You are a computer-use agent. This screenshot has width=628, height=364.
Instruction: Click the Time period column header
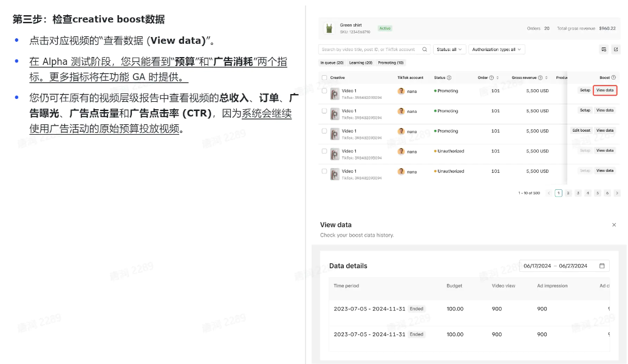click(346, 286)
